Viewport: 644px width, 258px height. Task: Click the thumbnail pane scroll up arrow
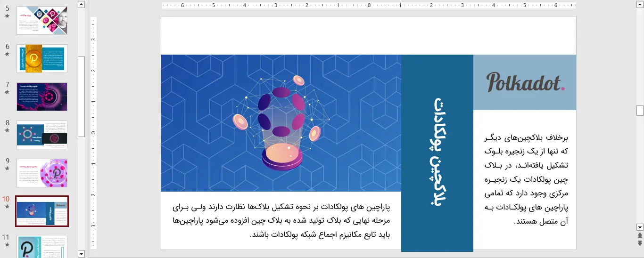click(x=81, y=4)
